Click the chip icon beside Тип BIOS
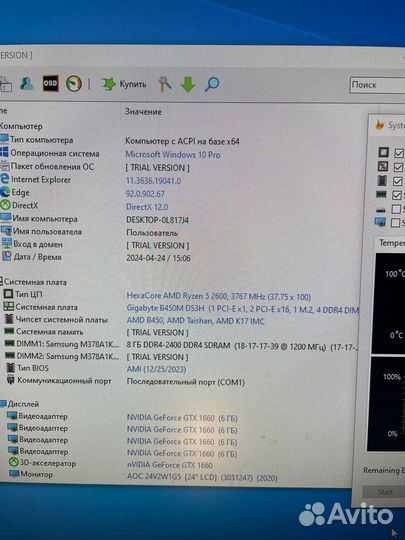405x540 pixels. coord(11,368)
